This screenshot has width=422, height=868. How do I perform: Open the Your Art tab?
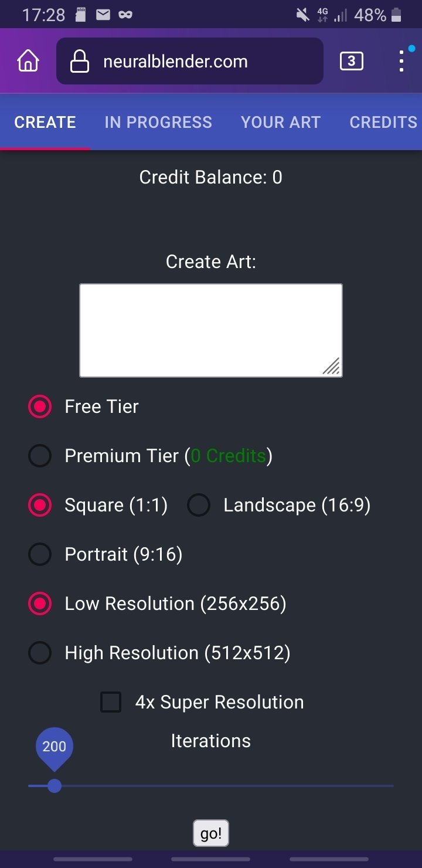(x=281, y=122)
